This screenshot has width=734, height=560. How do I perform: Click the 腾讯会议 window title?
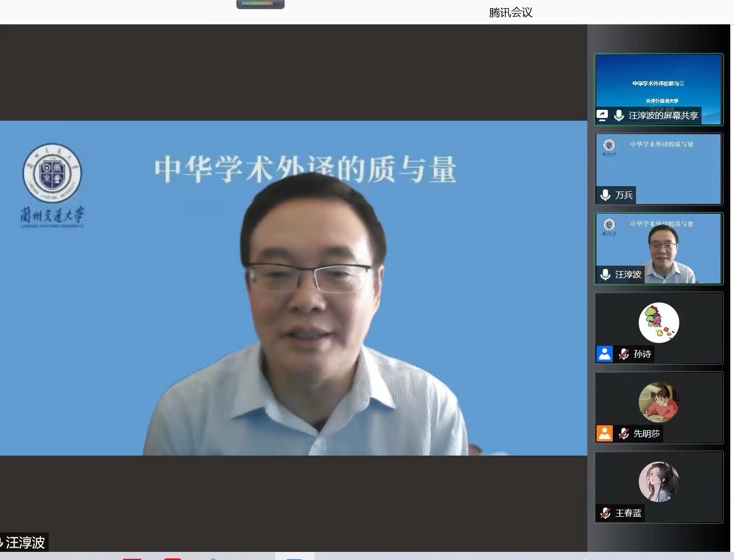(510, 12)
